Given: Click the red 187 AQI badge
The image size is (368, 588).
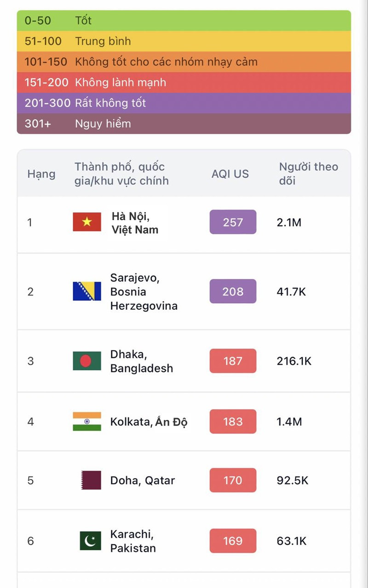Looking at the screenshot, I should pos(233,361).
